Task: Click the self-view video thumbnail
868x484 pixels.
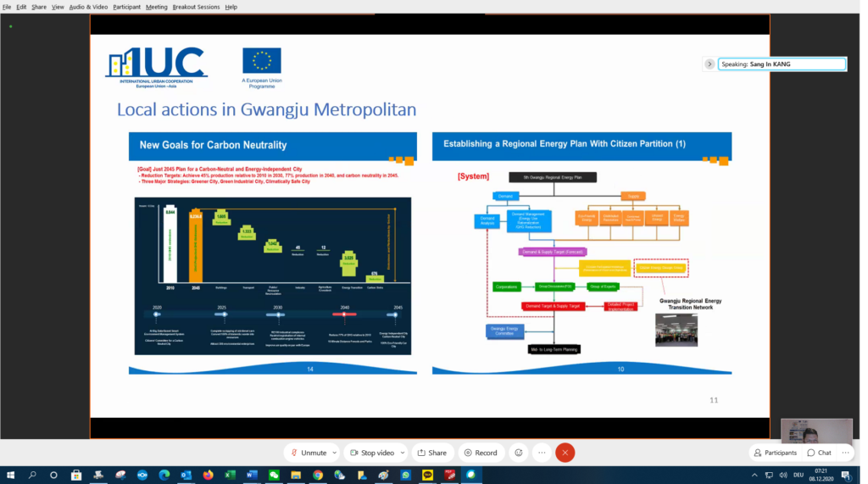Action: point(816,431)
